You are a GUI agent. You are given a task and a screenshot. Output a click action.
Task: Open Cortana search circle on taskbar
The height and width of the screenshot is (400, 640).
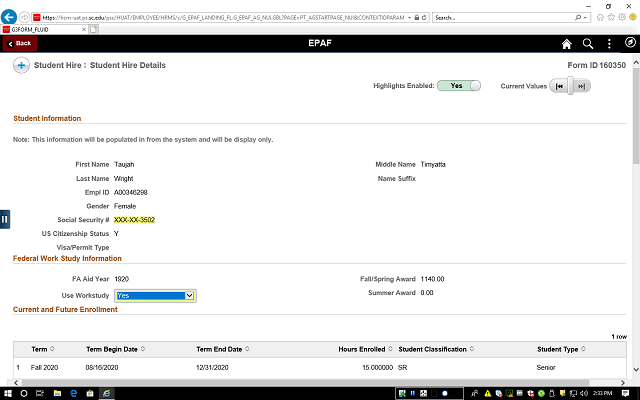(x=24, y=393)
